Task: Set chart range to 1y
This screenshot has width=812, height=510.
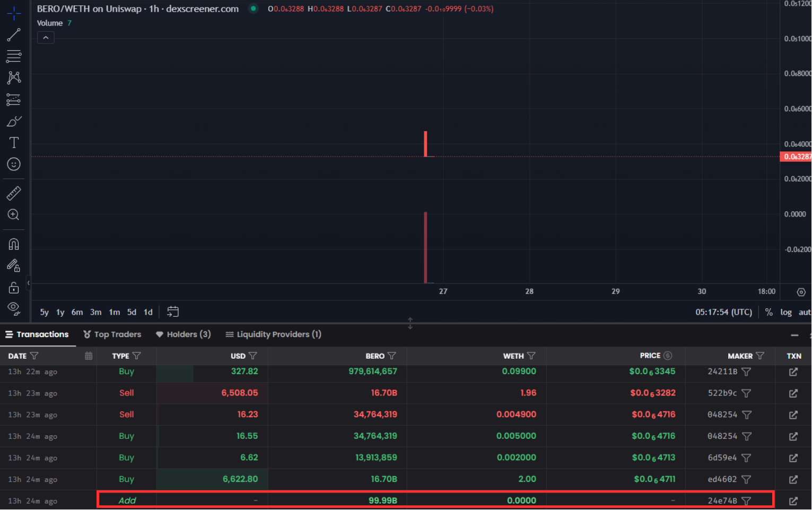Action: 60,312
